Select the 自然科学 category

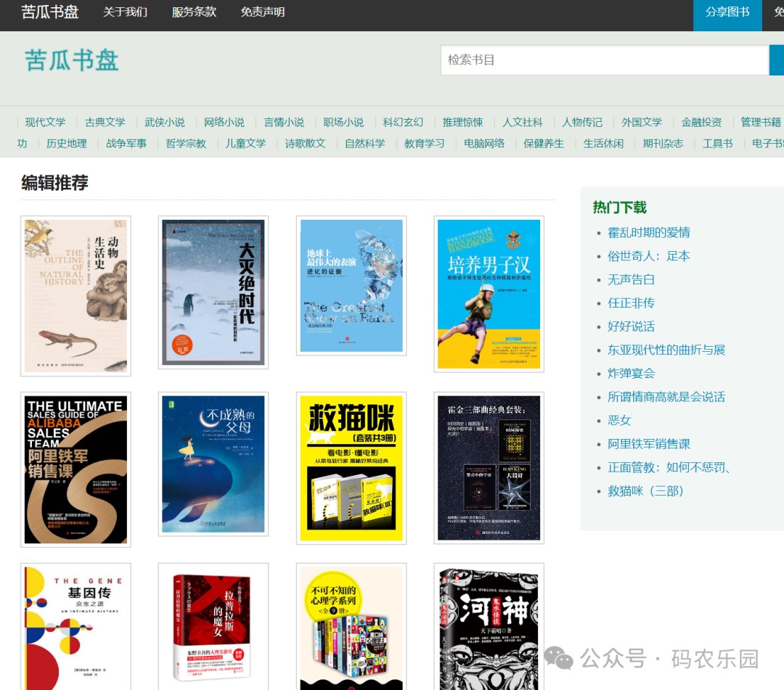[365, 144]
